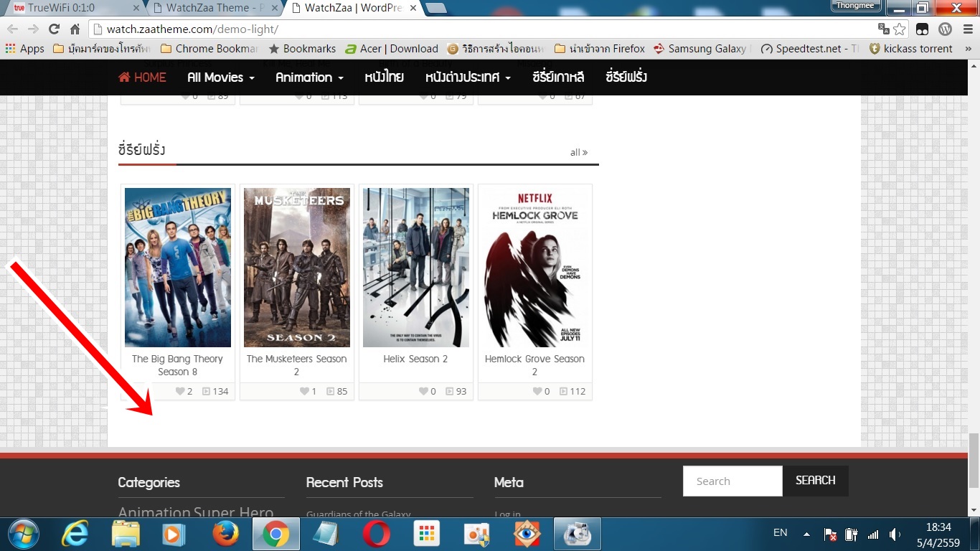Open Windows Explorer folder on taskbar

click(126, 534)
